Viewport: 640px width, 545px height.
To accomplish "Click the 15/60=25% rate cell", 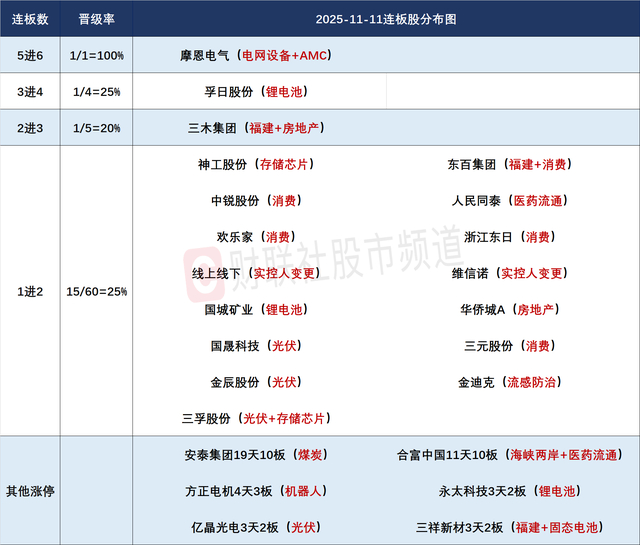I will point(96,291).
